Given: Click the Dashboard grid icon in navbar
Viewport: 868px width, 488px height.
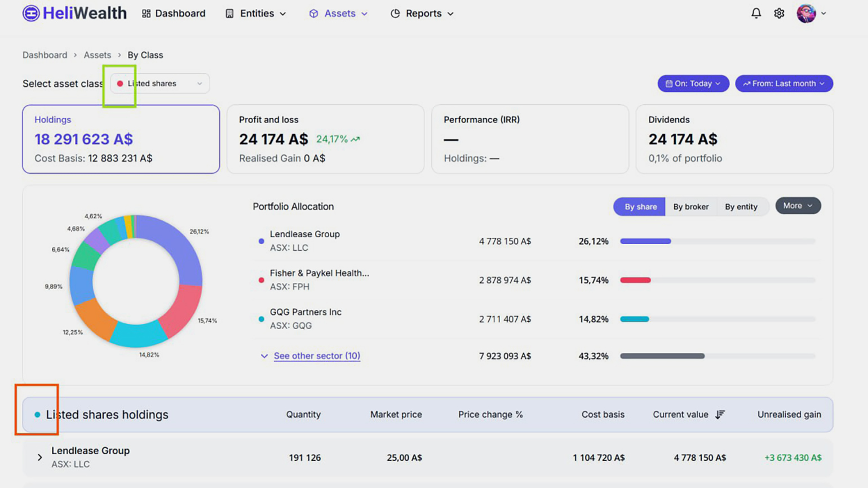Looking at the screenshot, I should [147, 14].
